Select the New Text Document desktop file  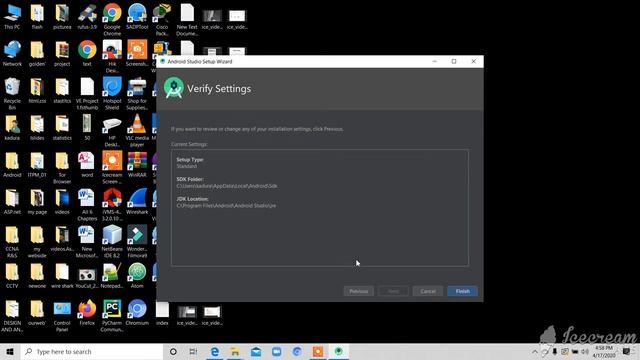pyautogui.click(x=187, y=19)
